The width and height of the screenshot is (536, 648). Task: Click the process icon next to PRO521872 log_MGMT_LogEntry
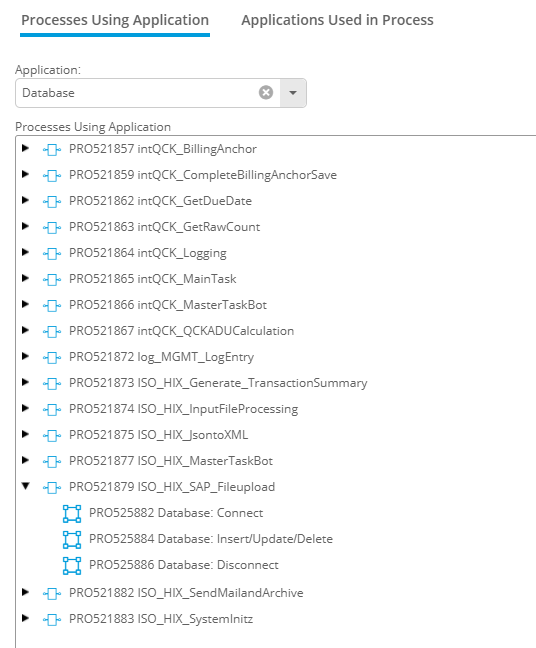[52, 357]
